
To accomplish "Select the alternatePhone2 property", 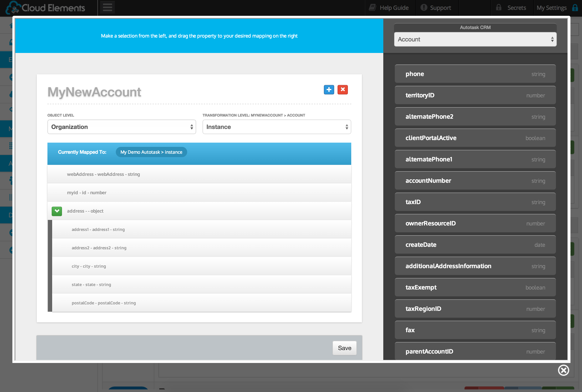I will click(x=475, y=117).
